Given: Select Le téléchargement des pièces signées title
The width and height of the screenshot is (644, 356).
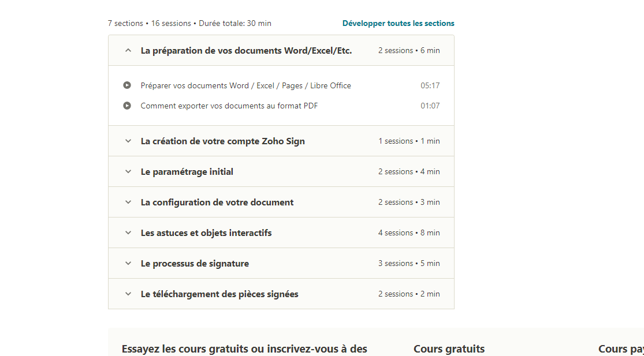Looking at the screenshot, I should (219, 294).
